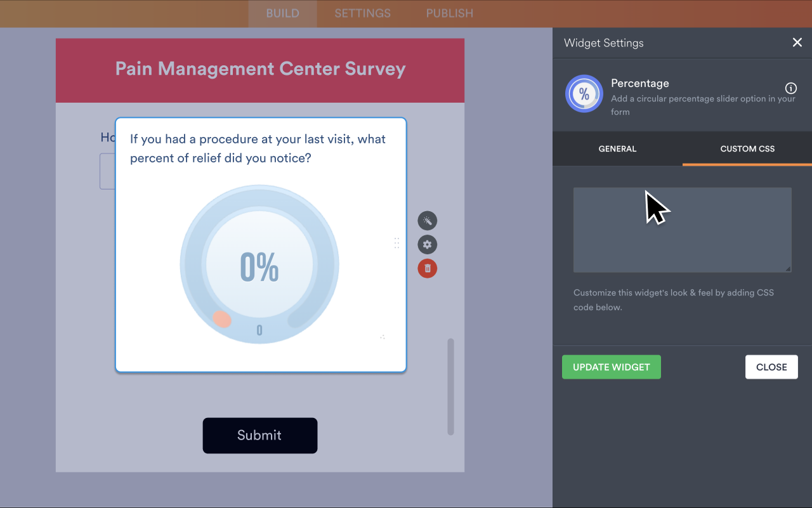Click the circular Percentage widget logo
Viewport: 812px width, 508px height.
[584, 93]
